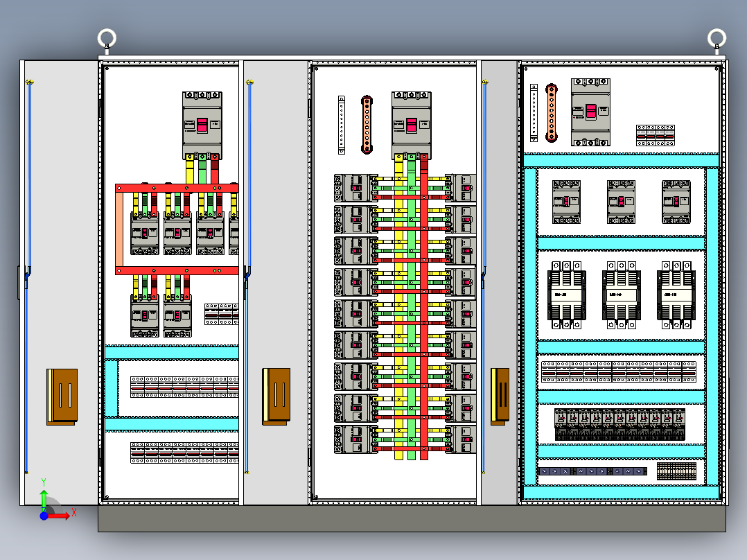Select the first breaker under the upper red busbar
The image size is (747, 560).
click(x=145, y=234)
